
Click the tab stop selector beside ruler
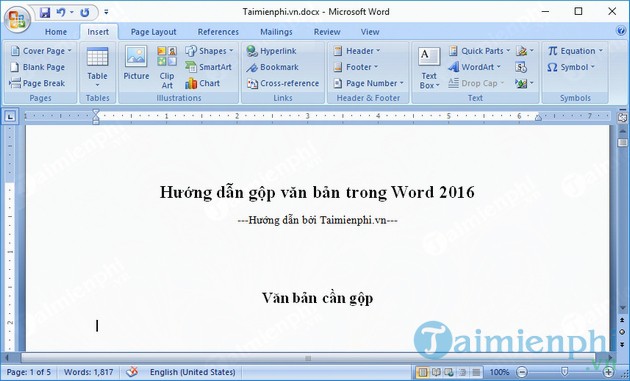click(x=10, y=117)
